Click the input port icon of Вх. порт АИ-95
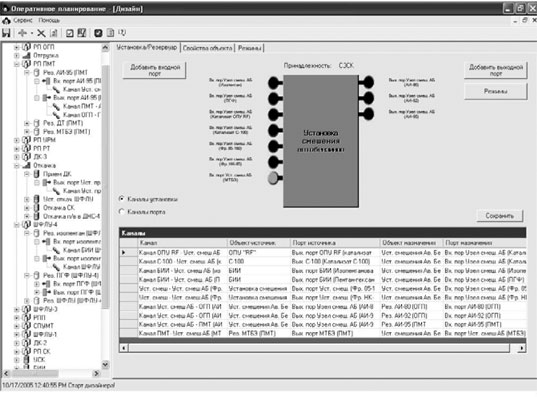Viewport: 537px width, 397px height. tap(46, 81)
